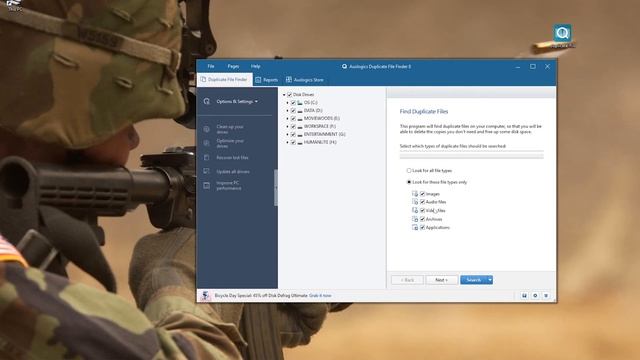Click the Next button

pos(441,280)
